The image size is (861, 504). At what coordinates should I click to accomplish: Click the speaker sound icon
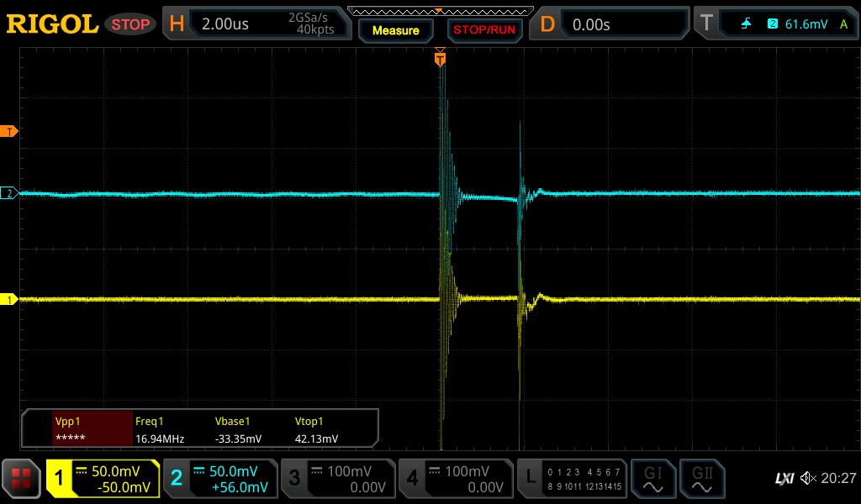tap(808, 479)
